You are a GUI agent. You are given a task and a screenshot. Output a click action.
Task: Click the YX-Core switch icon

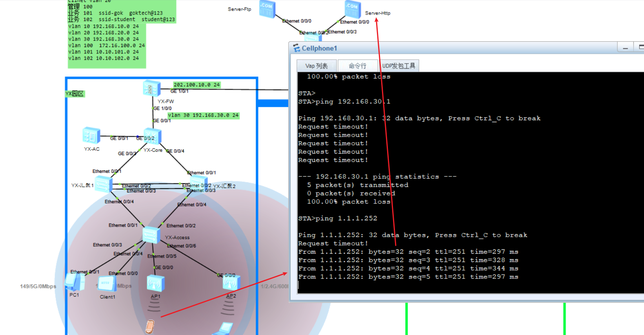coord(152,136)
